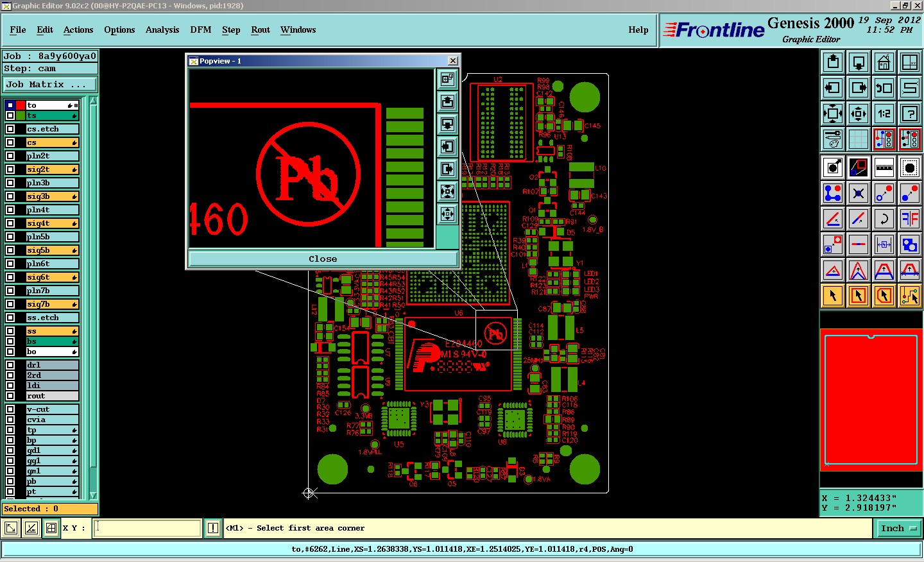
Task: Open the DFM menu
Action: [201, 30]
